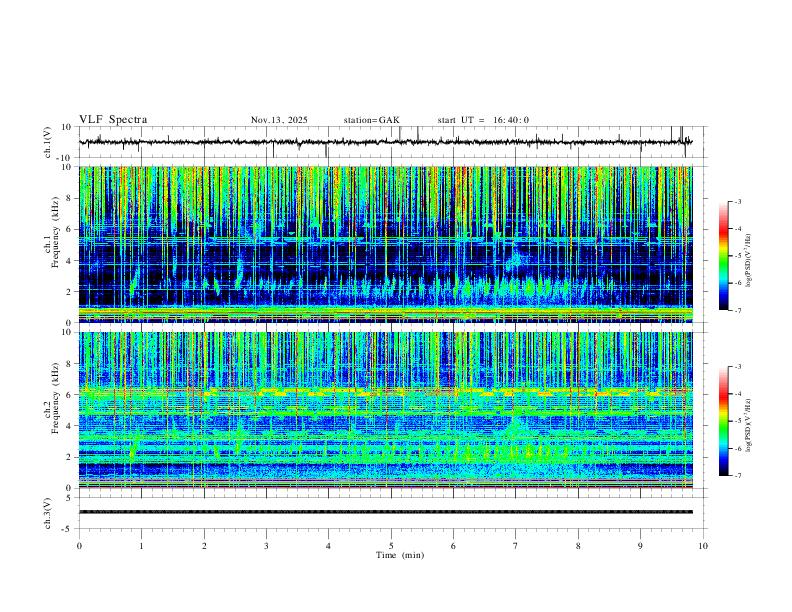Select the "start UT = 16:40:0" header text
This screenshot has width=792, height=612.
pos(483,120)
